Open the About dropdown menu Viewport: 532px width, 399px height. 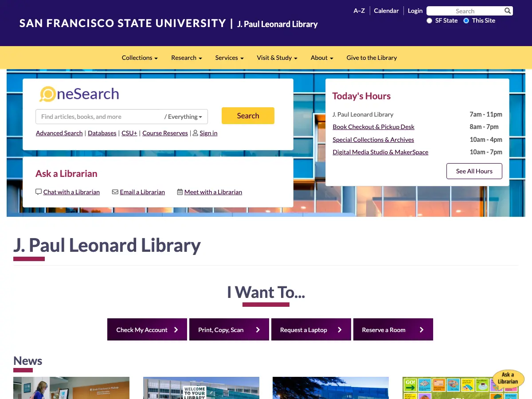(322, 58)
